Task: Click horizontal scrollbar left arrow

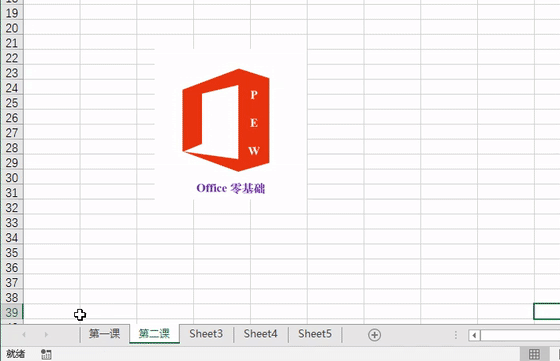Action: (474, 335)
